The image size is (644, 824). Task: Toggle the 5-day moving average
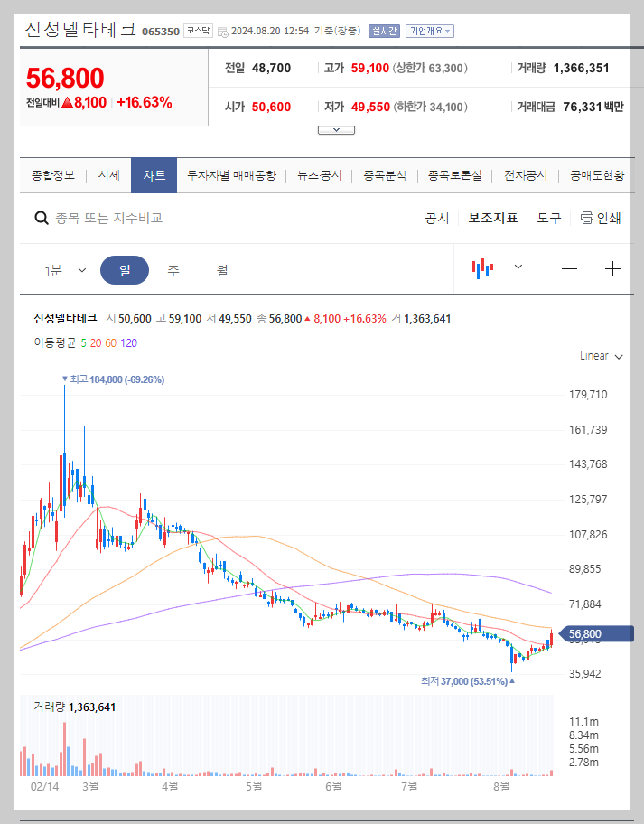83,343
